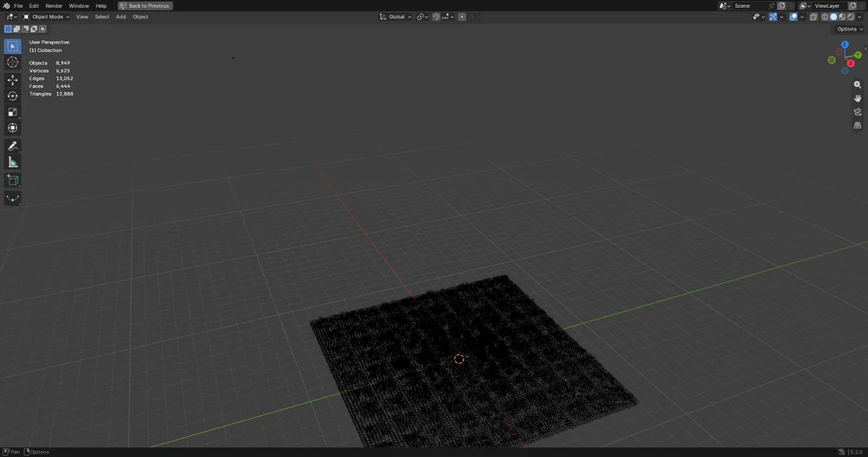868x457 pixels.
Task: Select the Add Cube tool
Action: [x=13, y=180]
